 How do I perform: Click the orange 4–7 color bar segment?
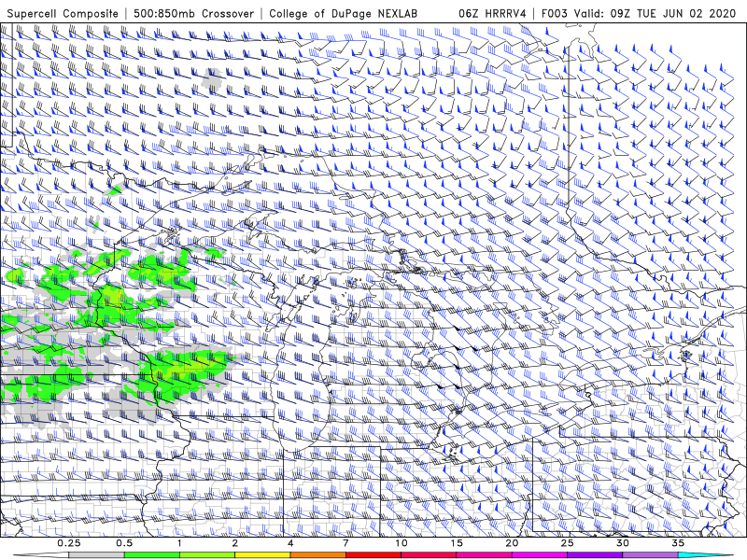317,555
